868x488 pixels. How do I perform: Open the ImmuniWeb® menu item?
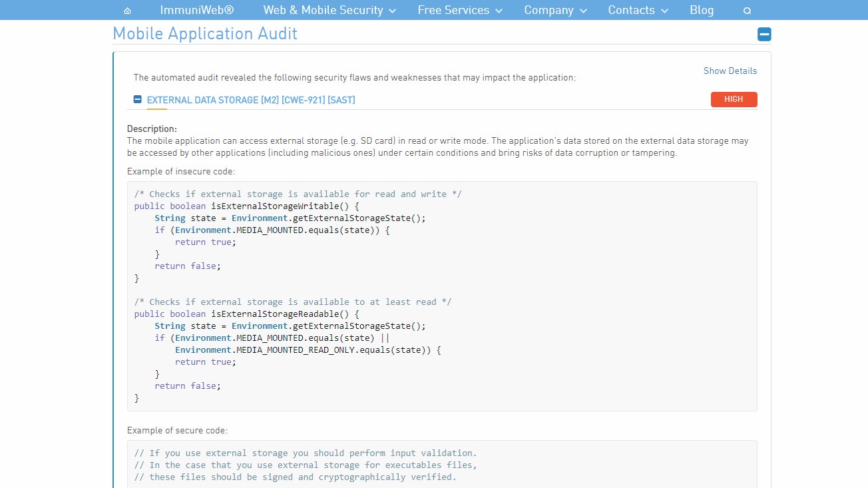pyautogui.click(x=197, y=10)
